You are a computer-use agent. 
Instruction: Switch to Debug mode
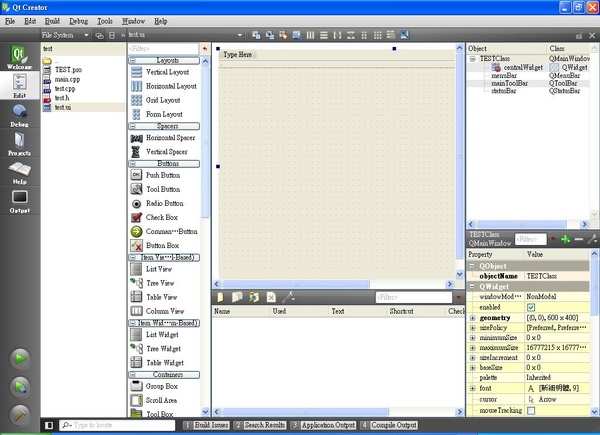(19, 115)
